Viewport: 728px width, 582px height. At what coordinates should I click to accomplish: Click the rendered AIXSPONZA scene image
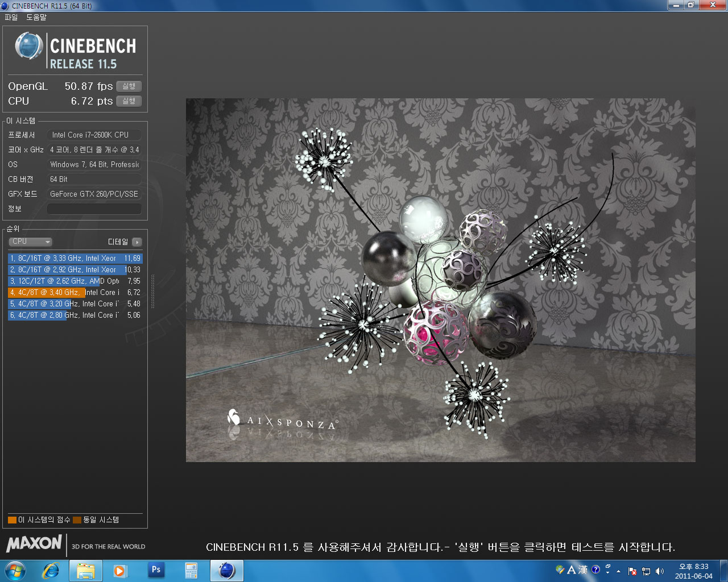(440, 280)
